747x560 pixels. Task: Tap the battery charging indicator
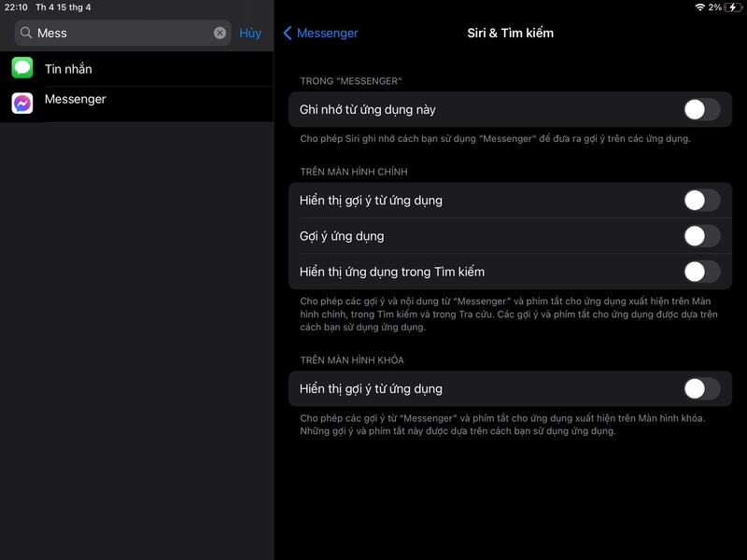point(733,7)
